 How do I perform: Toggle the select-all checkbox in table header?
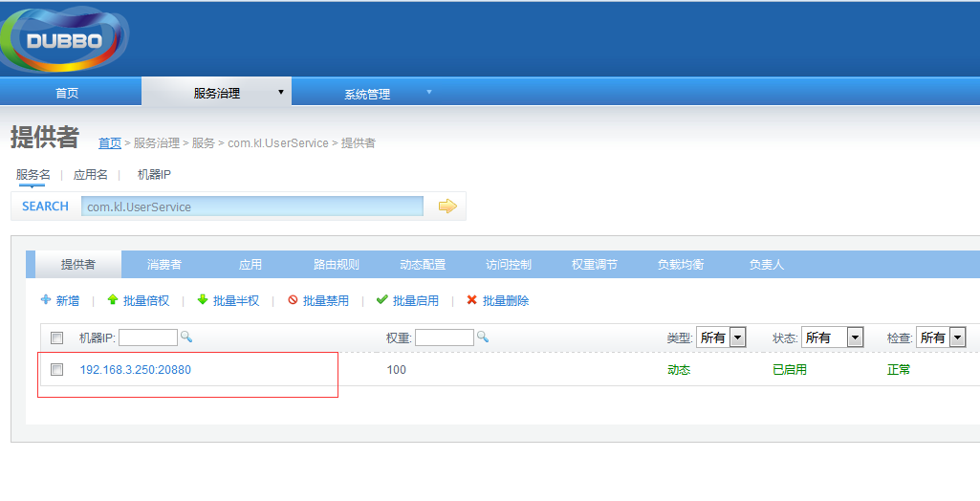(x=57, y=338)
